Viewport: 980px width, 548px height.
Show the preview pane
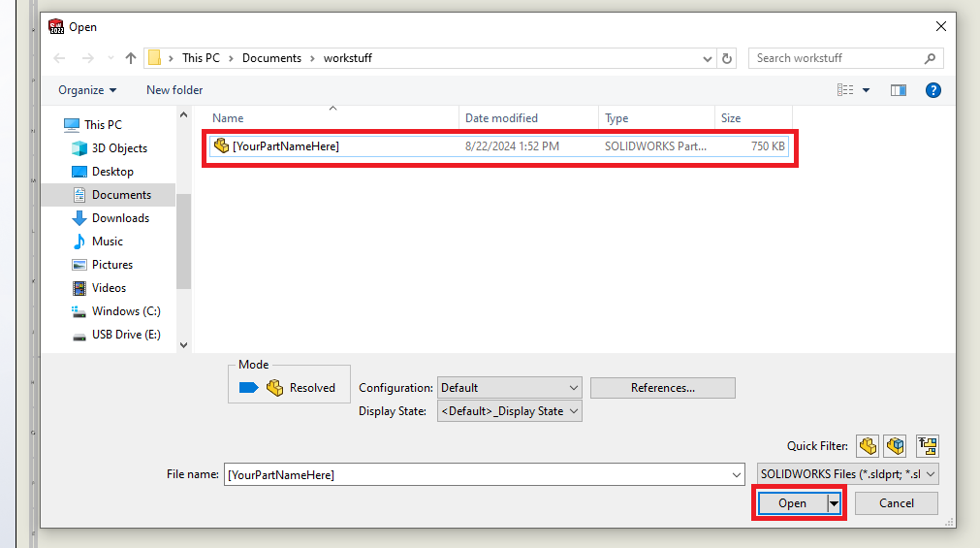pos(899,90)
